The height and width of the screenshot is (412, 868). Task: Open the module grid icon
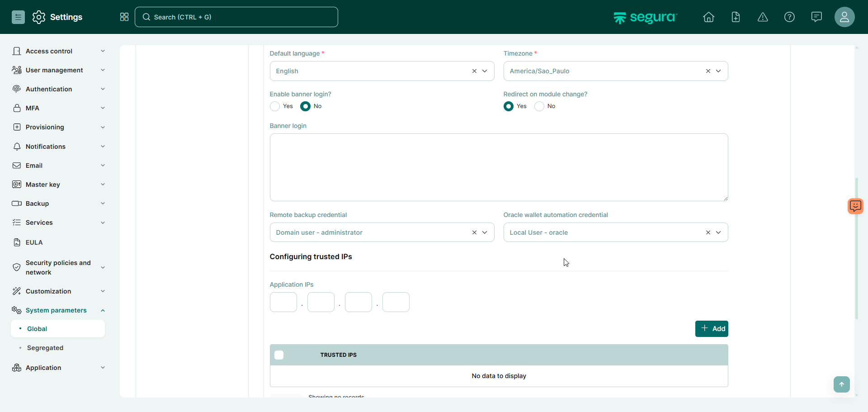[124, 17]
